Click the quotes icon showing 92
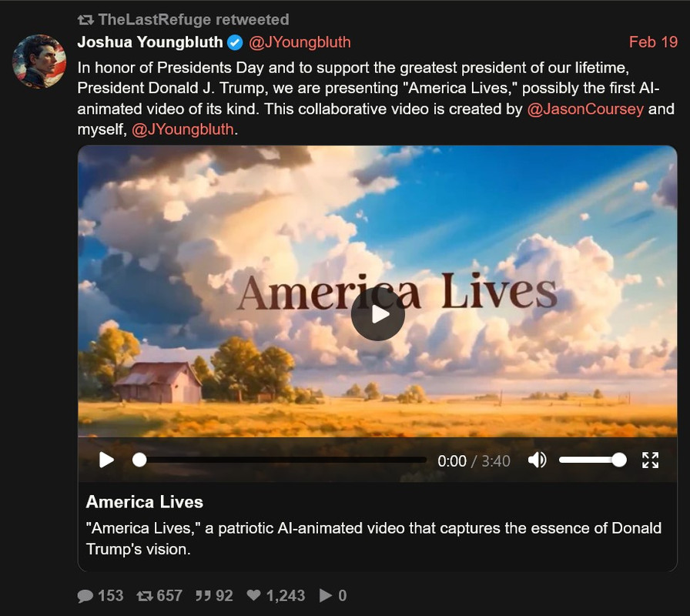The image size is (690, 616). pyautogui.click(x=203, y=596)
